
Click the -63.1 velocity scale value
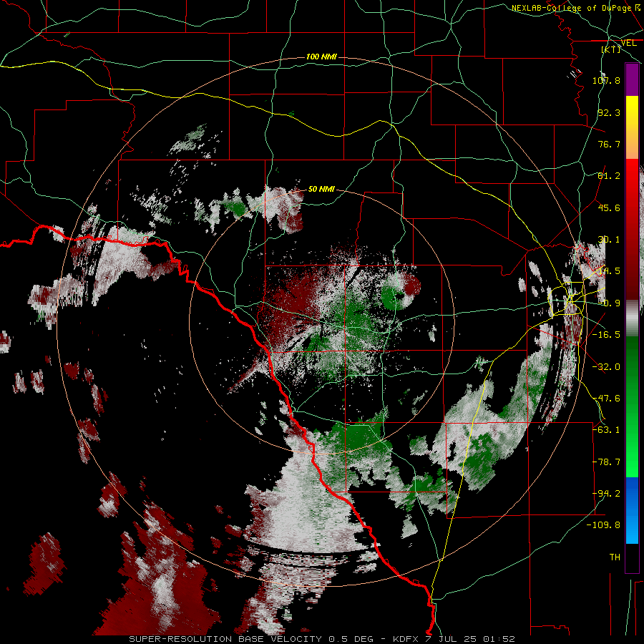pos(606,429)
